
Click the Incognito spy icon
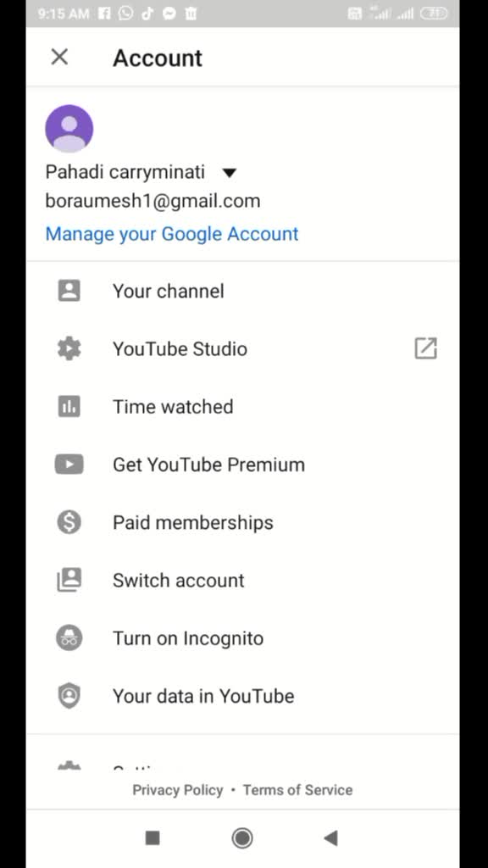pos(69,638)
